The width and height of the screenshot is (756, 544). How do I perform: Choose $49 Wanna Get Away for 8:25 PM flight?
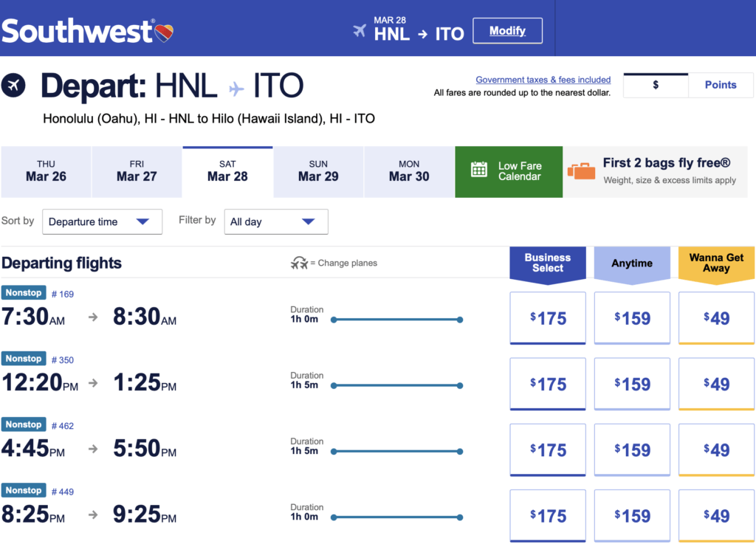[x=716, y=516]
